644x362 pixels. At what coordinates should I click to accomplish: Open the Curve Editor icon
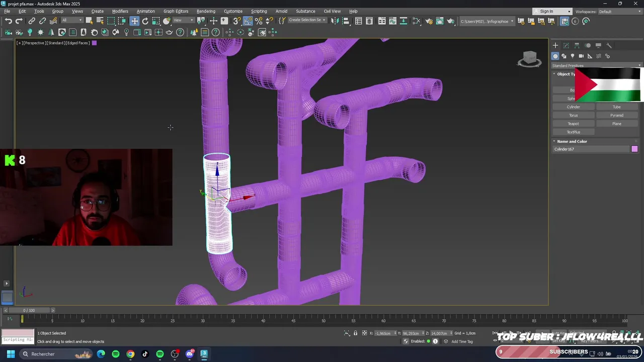pyautogui.click(x=392, y=21)
